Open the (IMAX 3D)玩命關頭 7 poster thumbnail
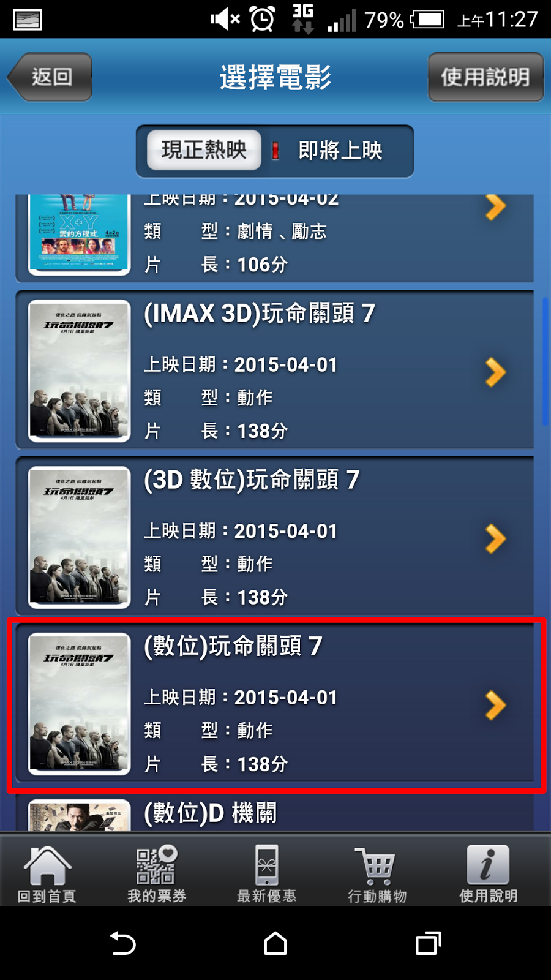Image resolution: width=551 pixels, height=980 pixels. pos(79,371)
